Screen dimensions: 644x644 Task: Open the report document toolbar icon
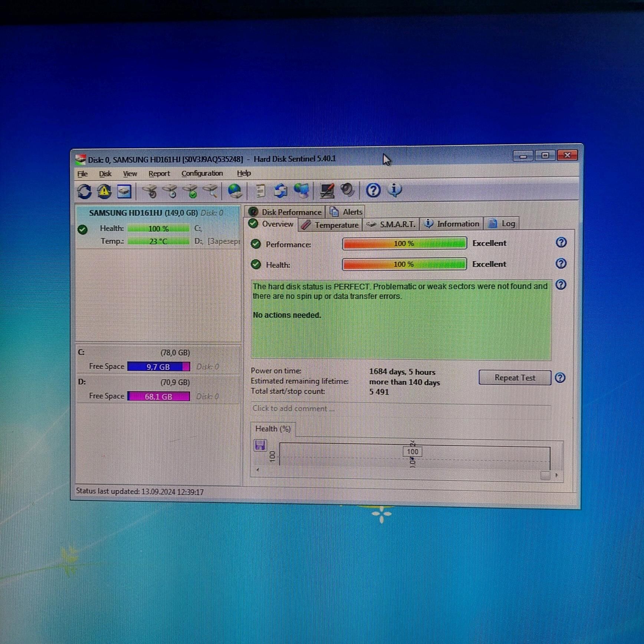tap(260, 191)
